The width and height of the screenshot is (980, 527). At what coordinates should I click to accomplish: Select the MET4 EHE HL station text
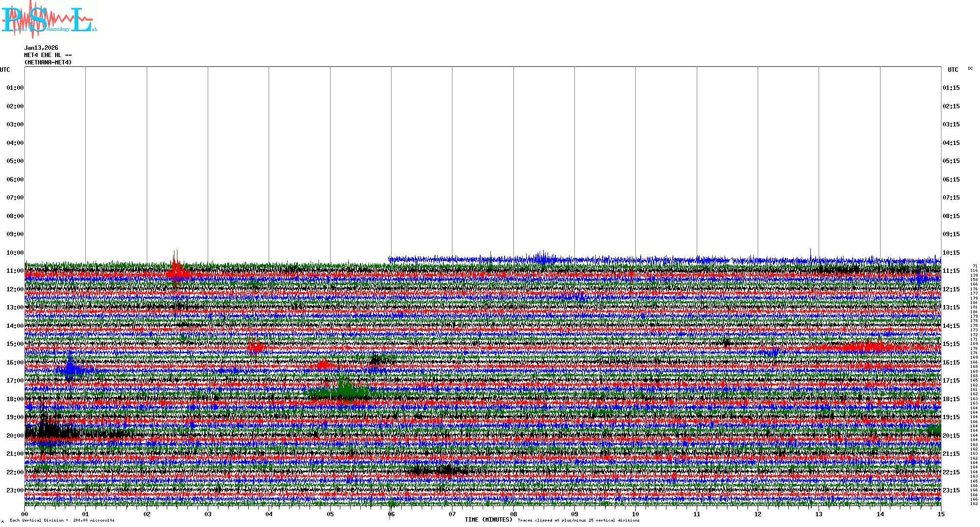click(48, 55)
